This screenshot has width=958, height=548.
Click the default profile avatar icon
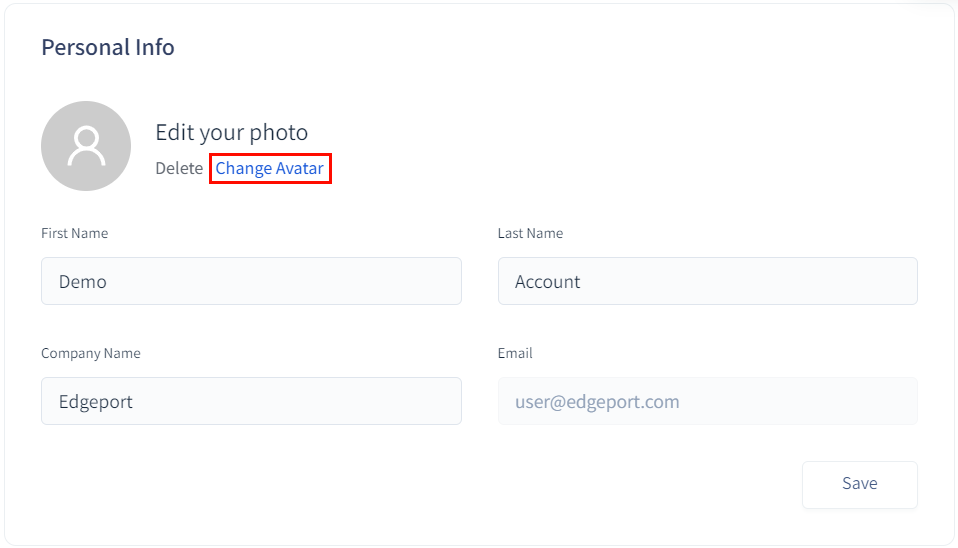coord(86,146)
